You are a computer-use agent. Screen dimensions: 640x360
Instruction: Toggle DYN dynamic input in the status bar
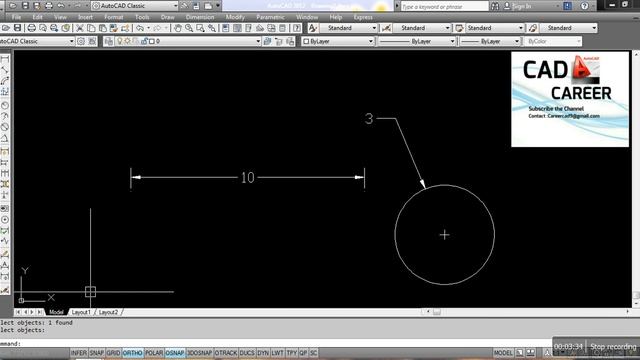point(263,353)
